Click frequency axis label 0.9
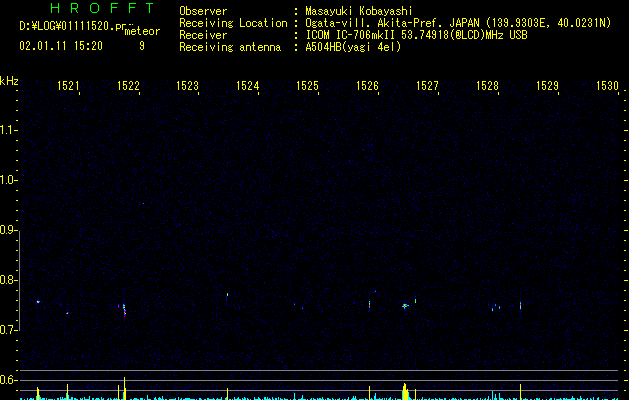The width and height of the screenshot is (629, 400). [x=8, y=230]
